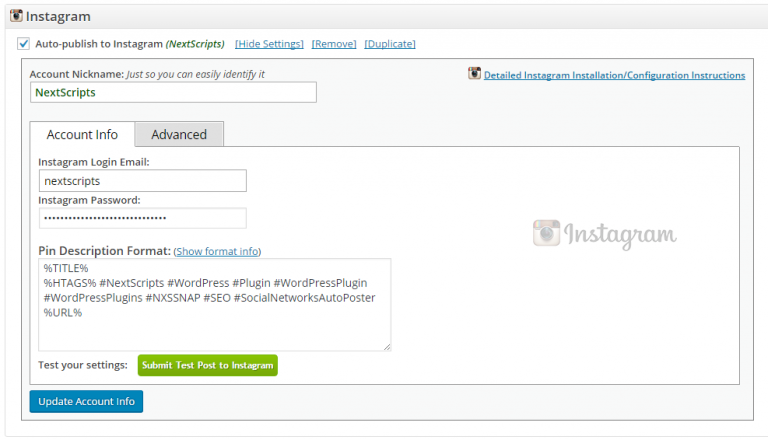The image size is (768, 440).
Task: Click the camera icon beside instructions link
Action: point(474,73)
